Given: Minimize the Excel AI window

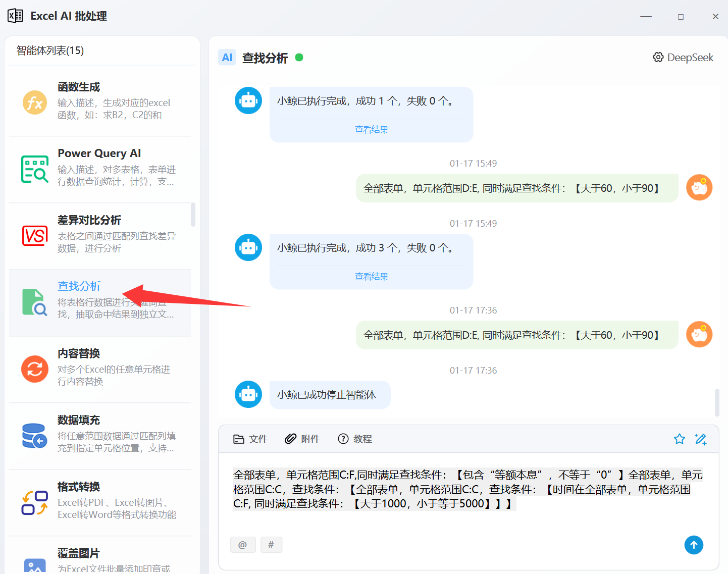Looking at the screenshot, I should [x=646, y=17].
